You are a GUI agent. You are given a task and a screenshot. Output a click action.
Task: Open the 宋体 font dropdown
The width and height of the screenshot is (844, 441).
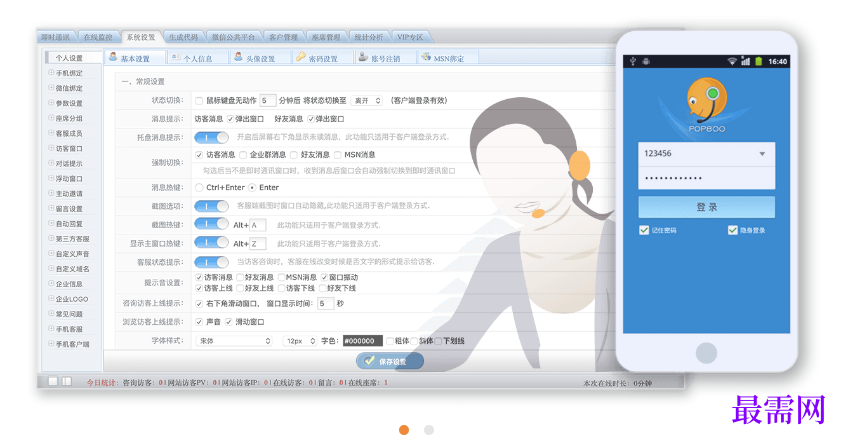(235, 341)
